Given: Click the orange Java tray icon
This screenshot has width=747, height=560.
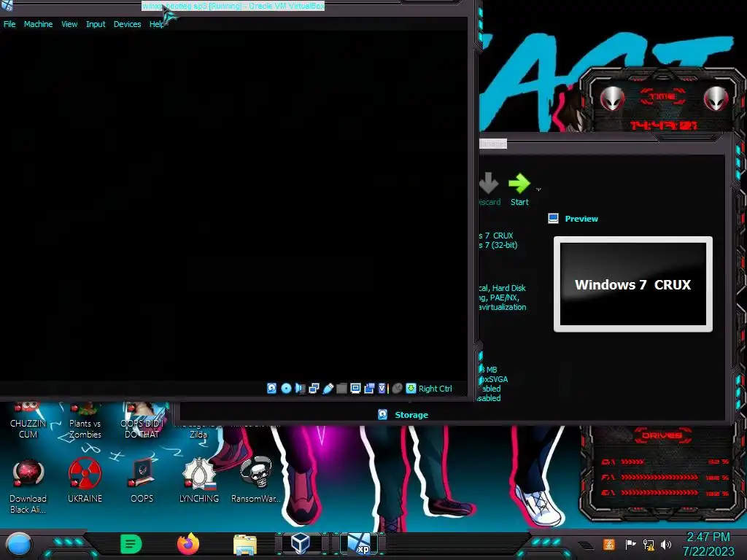Looking at the screenshot, I should tap(608, 544).
